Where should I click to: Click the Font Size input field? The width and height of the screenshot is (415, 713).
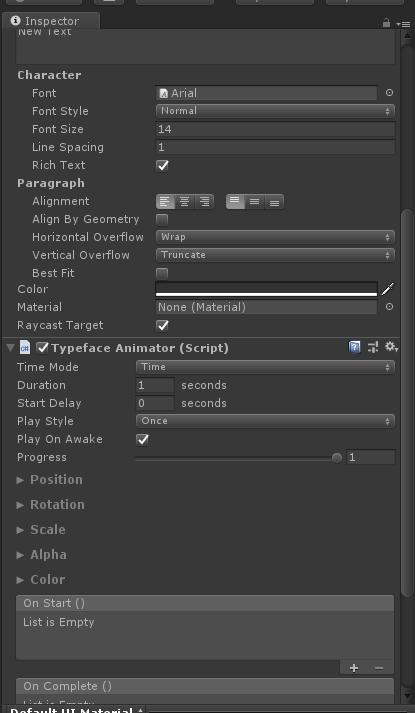tap(275, 129)
